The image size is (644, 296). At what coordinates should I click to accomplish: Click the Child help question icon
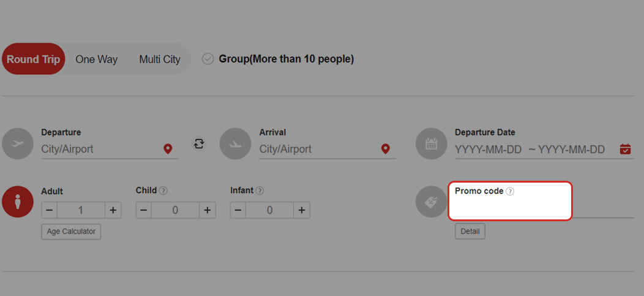(163, 191)
